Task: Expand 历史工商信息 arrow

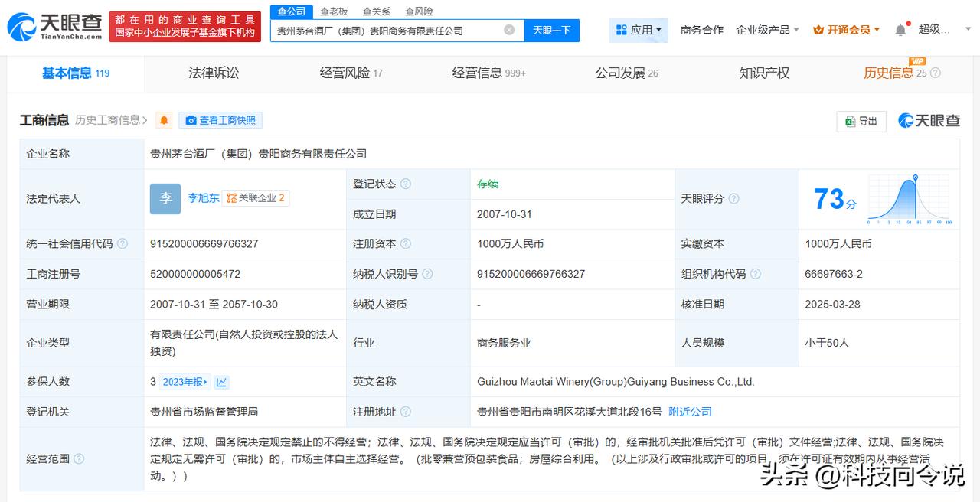Action: (145, 120)
